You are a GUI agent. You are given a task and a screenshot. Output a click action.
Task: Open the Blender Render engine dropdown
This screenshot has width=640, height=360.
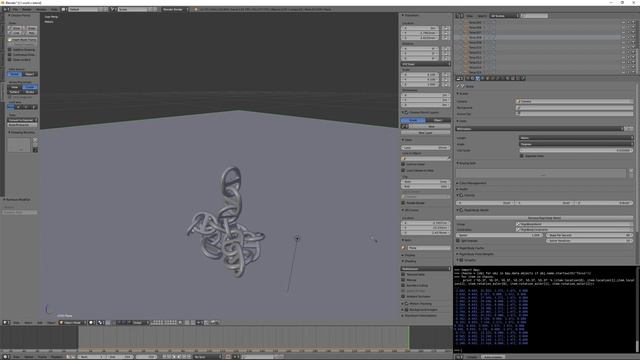coord(175,9)
